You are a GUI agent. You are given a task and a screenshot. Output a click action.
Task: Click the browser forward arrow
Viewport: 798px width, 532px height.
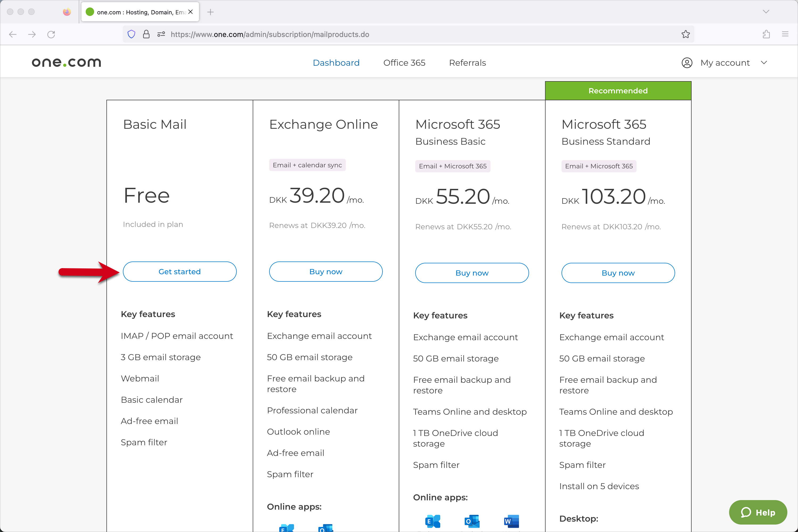click(x=32, y=34)
